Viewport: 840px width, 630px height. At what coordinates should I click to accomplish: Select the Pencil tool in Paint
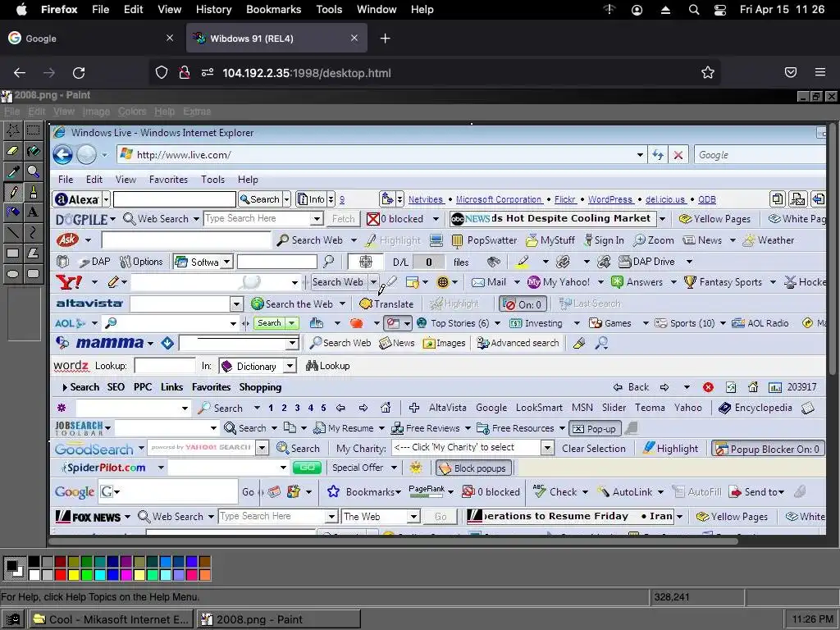coord(13,192)
